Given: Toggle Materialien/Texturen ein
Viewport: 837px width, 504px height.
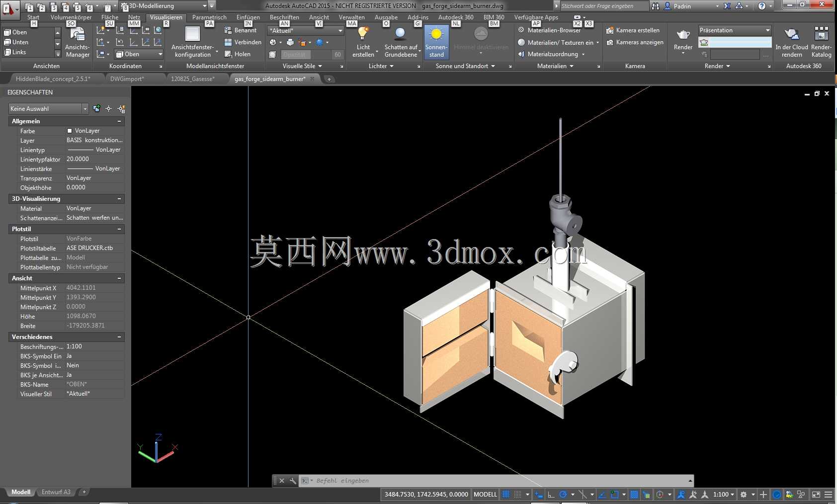Looking at the screenshot, I should pyautogui.click(x=558, y=42).
